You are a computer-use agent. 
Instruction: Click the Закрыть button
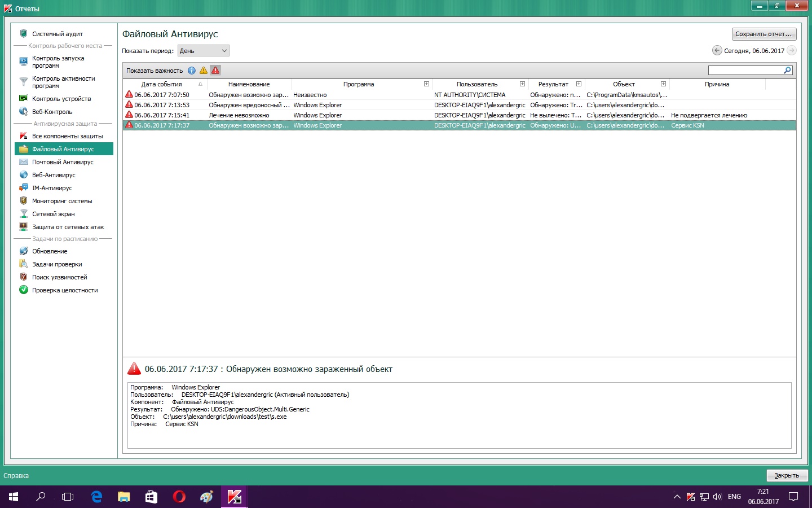click(x=787, y=475)
